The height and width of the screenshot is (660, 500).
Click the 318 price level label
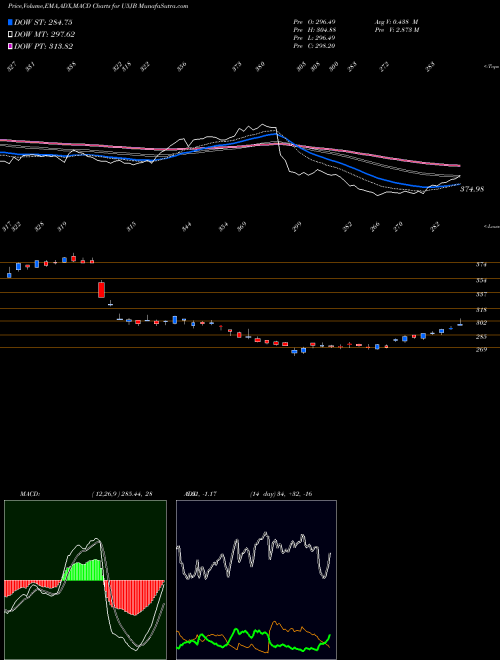click(x=481, y=310)
